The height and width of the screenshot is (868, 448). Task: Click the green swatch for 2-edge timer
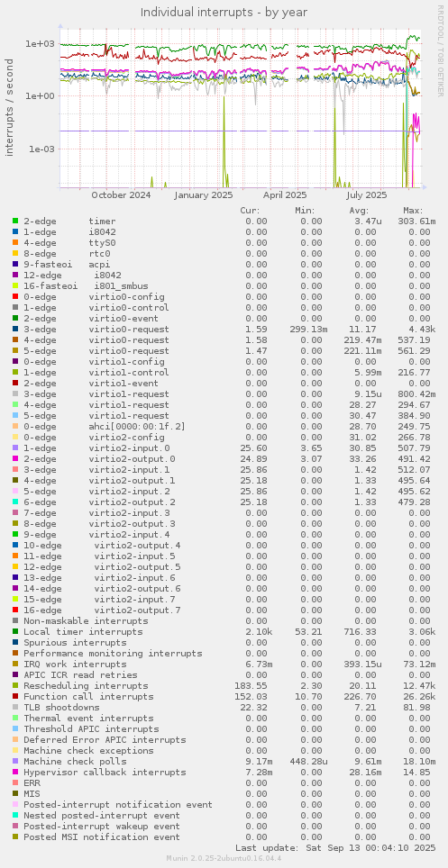[15, 222]
